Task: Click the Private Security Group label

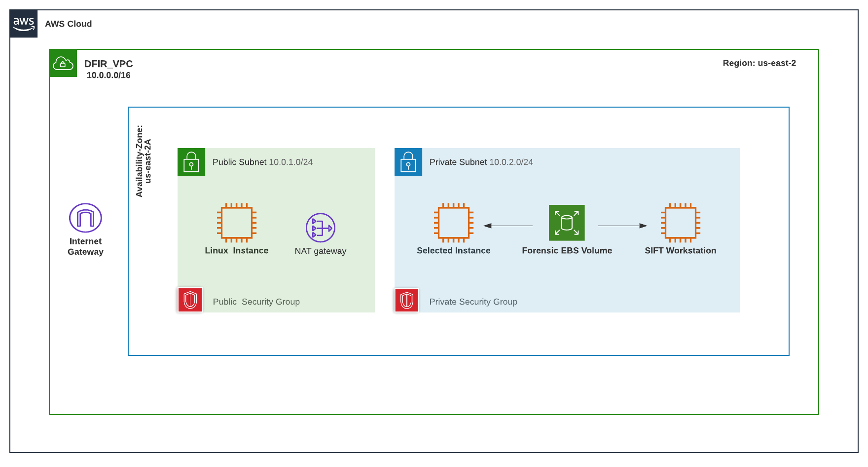Action: (x=473, y=302)
